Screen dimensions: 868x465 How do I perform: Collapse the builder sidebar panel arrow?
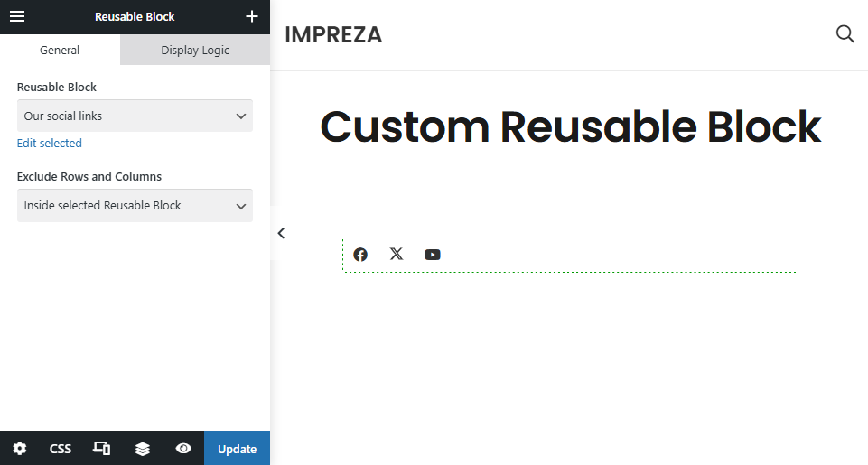(x=281, y=233)
